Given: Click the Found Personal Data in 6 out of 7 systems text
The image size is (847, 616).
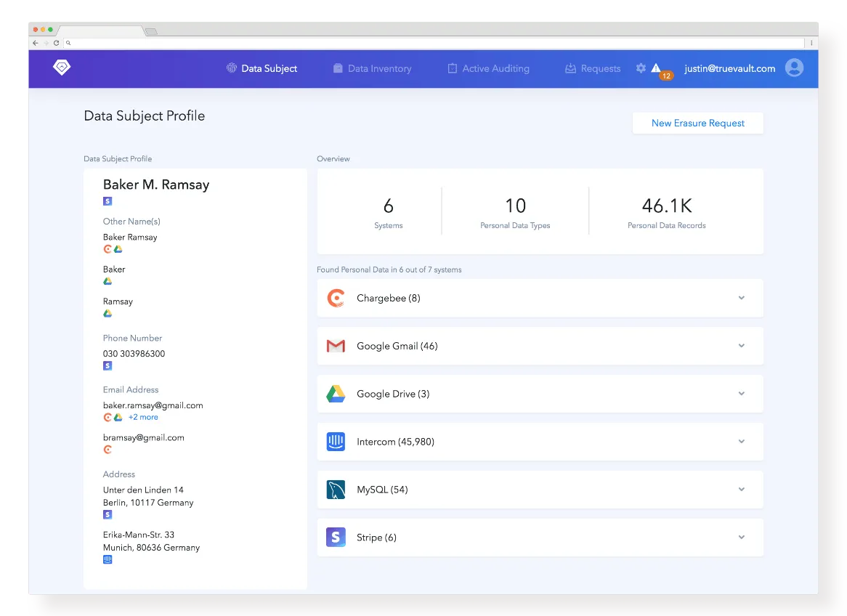Looking at the screenshot, I should 389,269.
